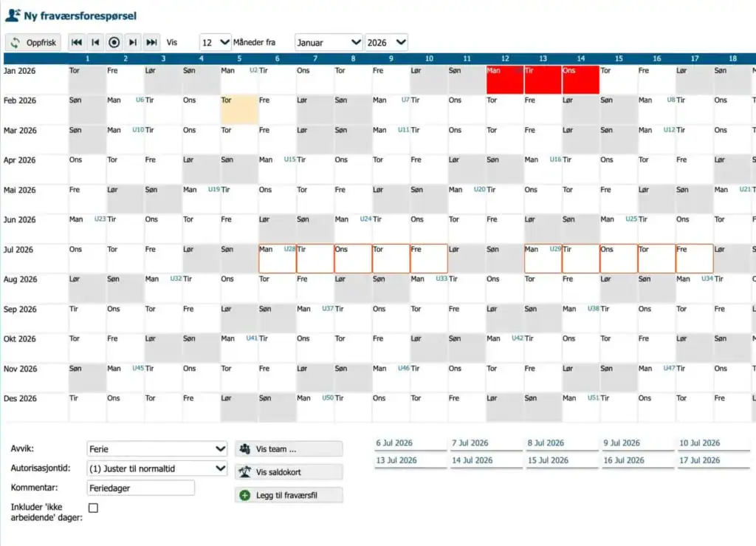This screenshot has width=756, height=546.
Task: Select highlighted Thursday 5 February cell
Action: coord(239,109)
